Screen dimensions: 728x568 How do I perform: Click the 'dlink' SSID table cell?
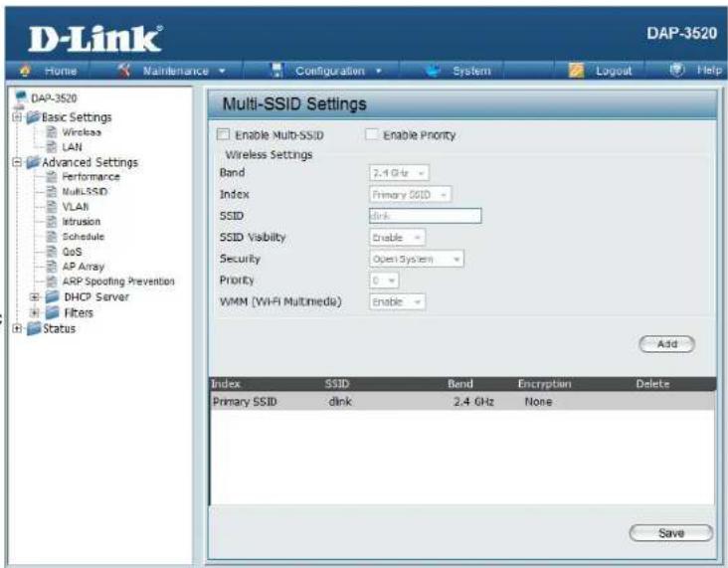340,401
